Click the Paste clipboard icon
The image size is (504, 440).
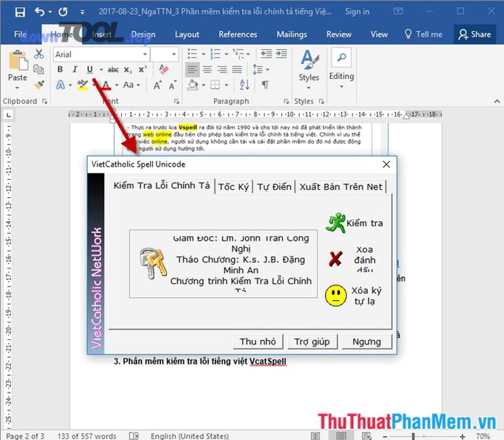(x=18, y=60)
